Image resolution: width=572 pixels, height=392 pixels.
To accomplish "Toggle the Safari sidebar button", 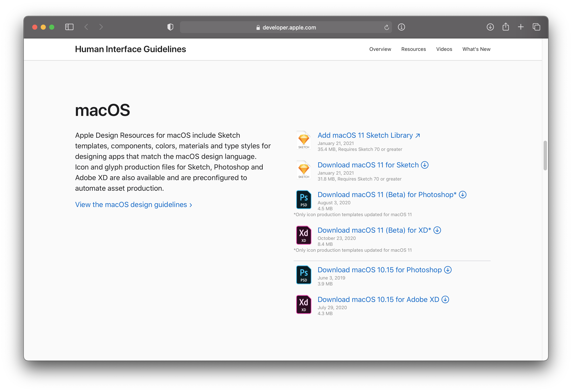I will (69, 27).
